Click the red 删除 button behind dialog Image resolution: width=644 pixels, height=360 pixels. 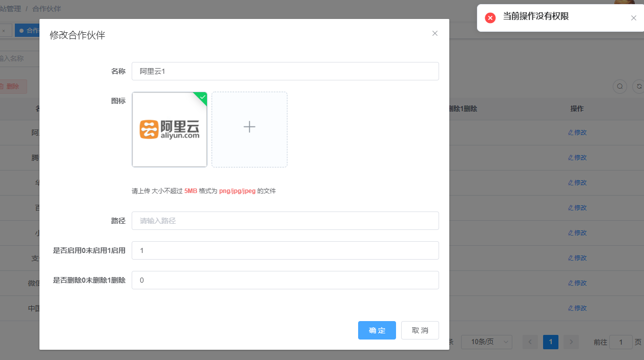click(13, 87)
